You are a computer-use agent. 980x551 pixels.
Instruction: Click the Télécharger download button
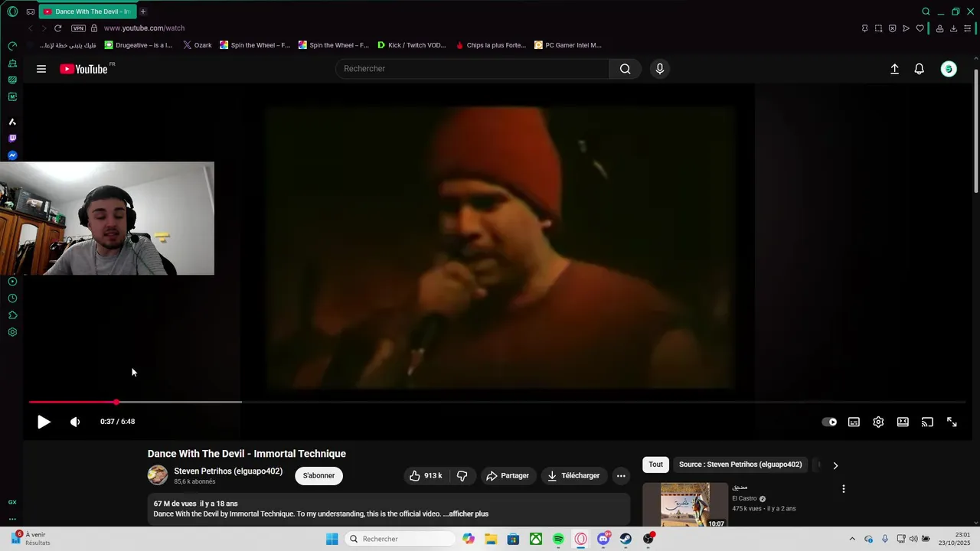click(573, 475)
